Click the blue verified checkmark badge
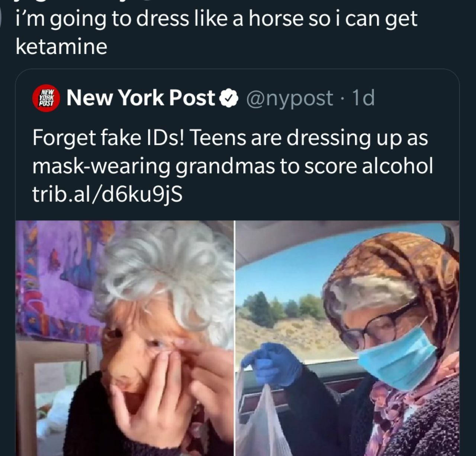The height and width of the screenshot is (456, 476). [x=229, y=98]
